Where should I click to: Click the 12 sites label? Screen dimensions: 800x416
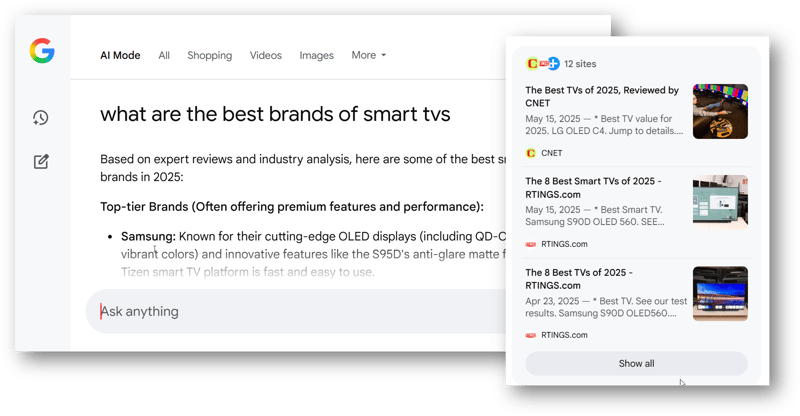click(580, 64)
